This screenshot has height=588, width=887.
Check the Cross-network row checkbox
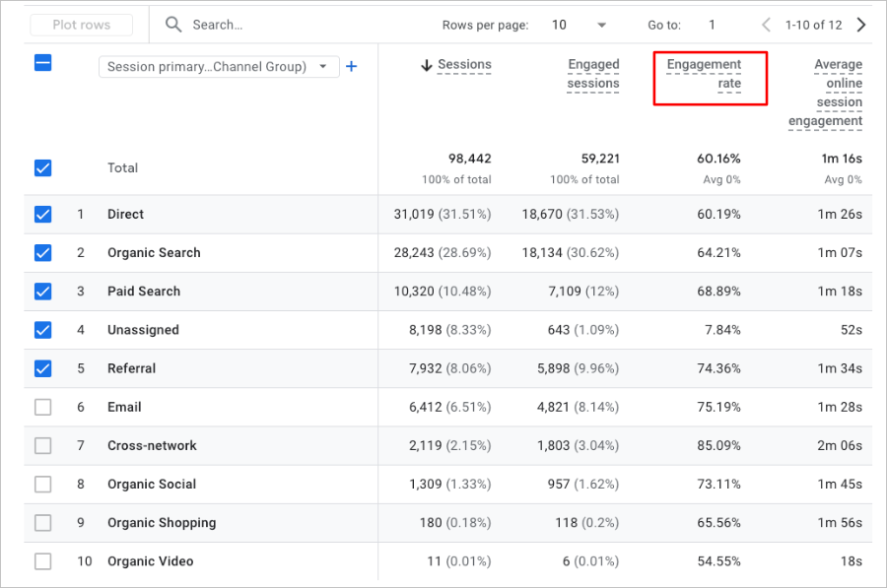42,445
